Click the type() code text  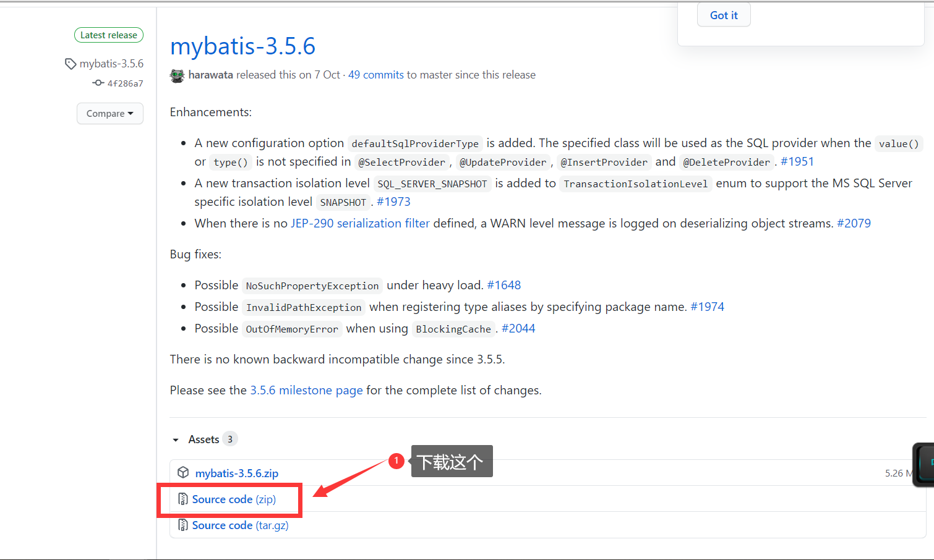231,162
